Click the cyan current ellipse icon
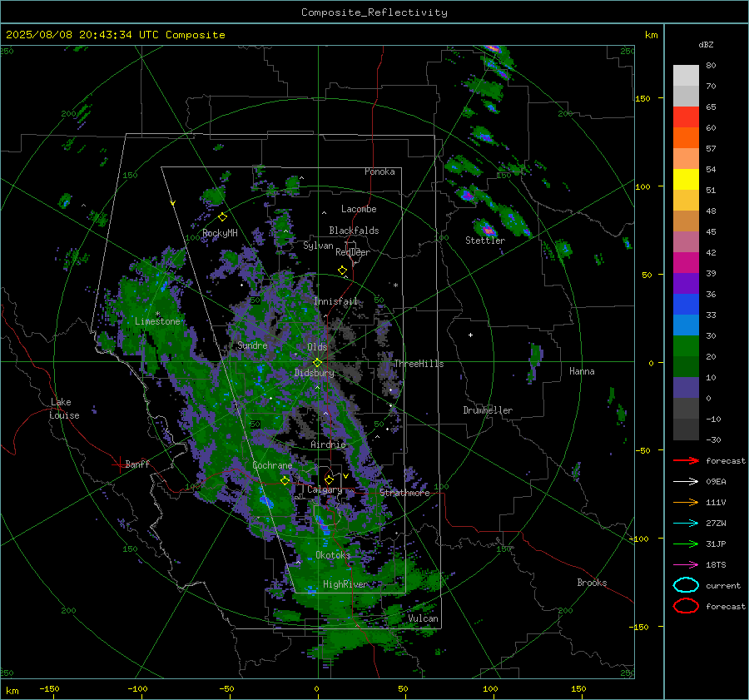The height and width of the screenshot is (700, 749). coord(686,585)
